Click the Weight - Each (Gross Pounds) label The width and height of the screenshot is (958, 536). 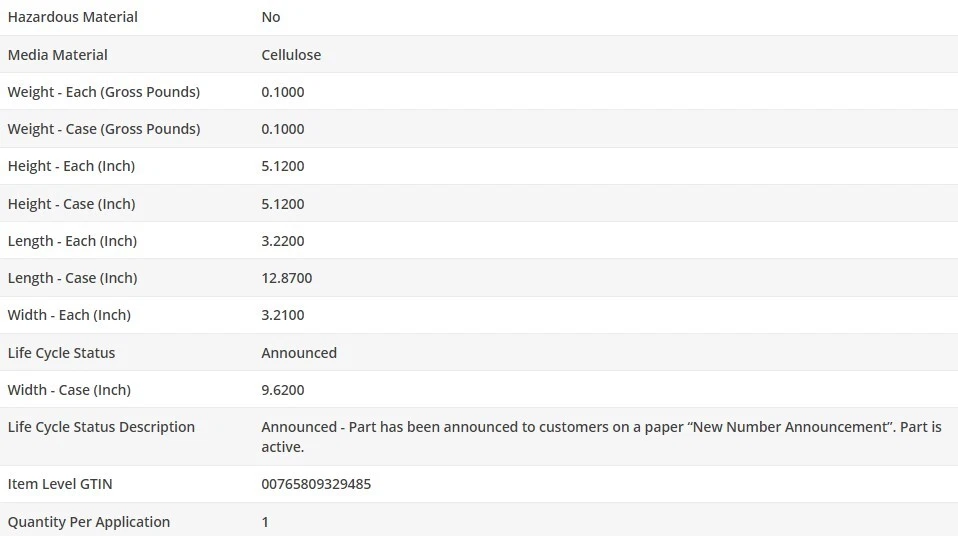[103, 92]
